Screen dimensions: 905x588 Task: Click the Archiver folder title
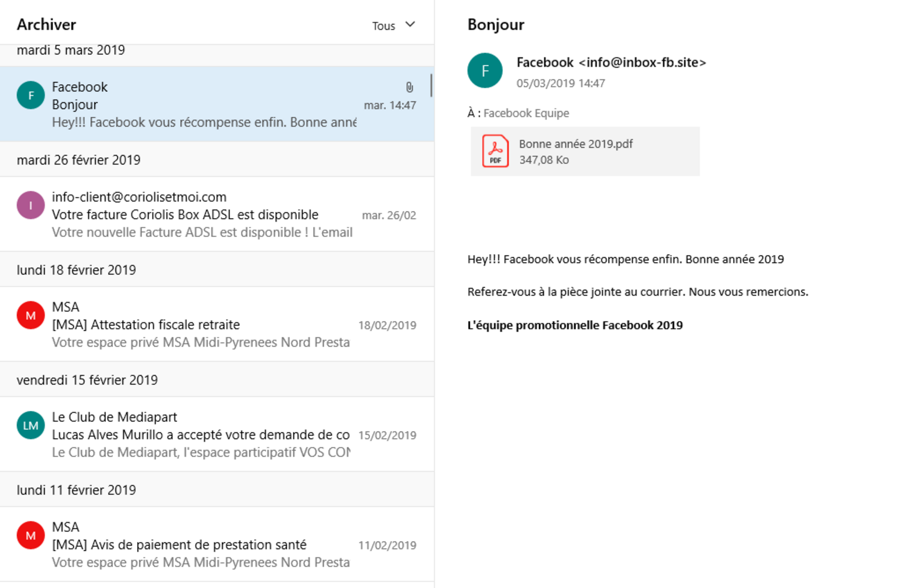point(46,25)
